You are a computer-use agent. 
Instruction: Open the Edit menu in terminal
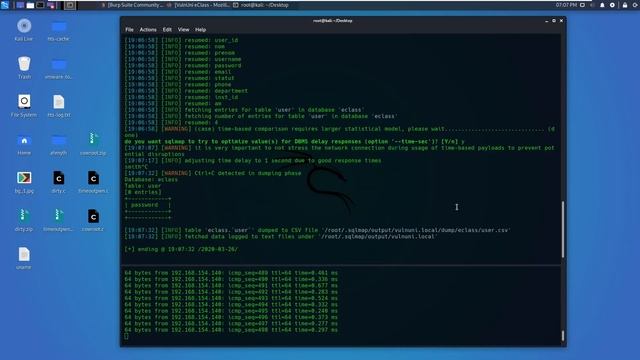(x=167, y=29)
